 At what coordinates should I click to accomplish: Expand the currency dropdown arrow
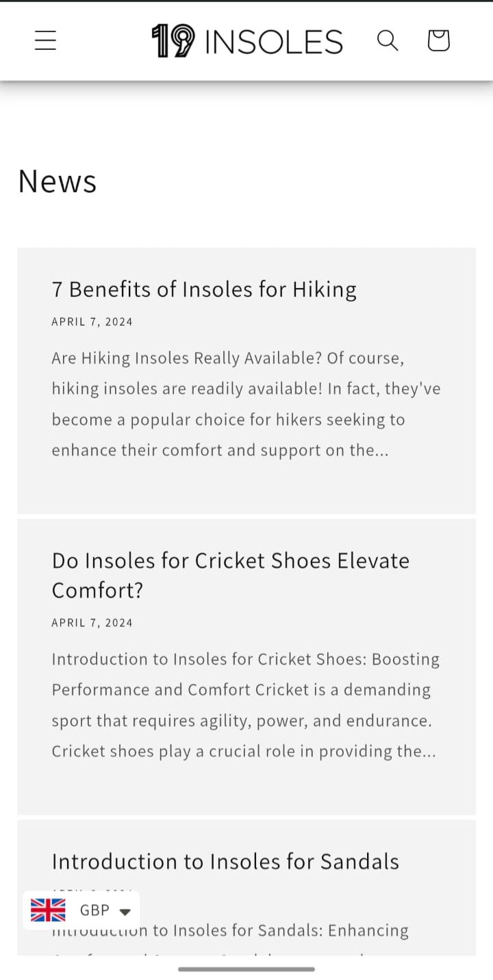point(125,912)
